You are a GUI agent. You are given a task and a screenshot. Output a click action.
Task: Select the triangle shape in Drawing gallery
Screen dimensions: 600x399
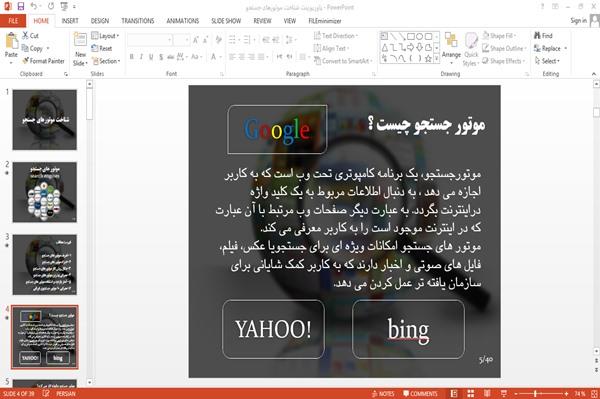385,47
